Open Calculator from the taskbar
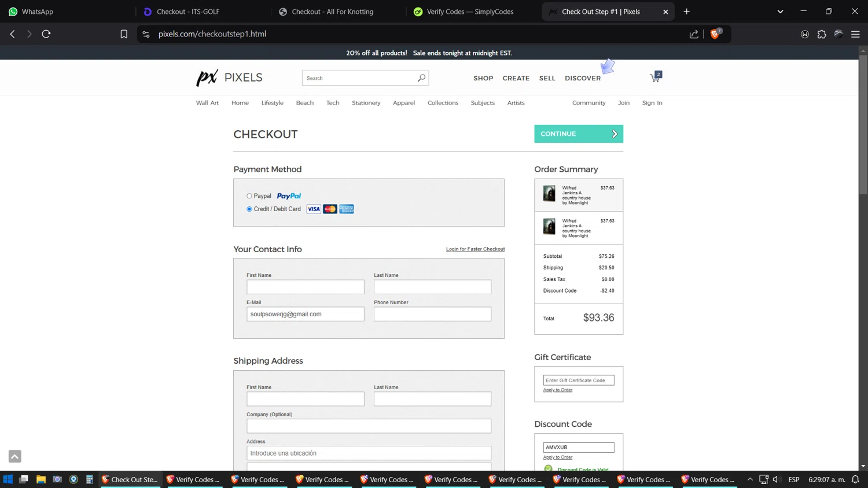868x488 pixels. 90,479
